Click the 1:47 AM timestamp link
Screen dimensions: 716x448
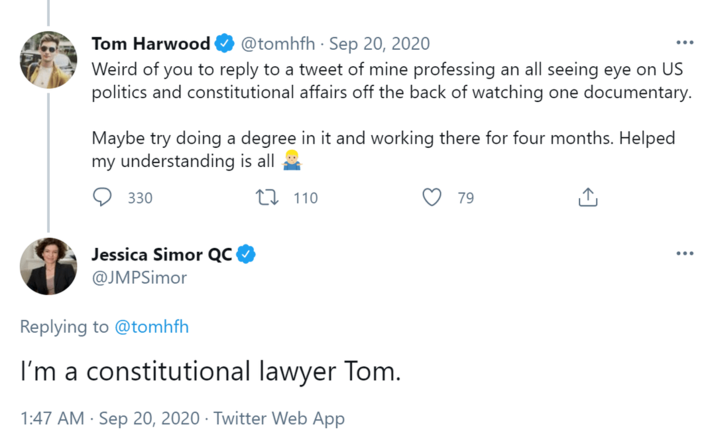click(54, 418)
